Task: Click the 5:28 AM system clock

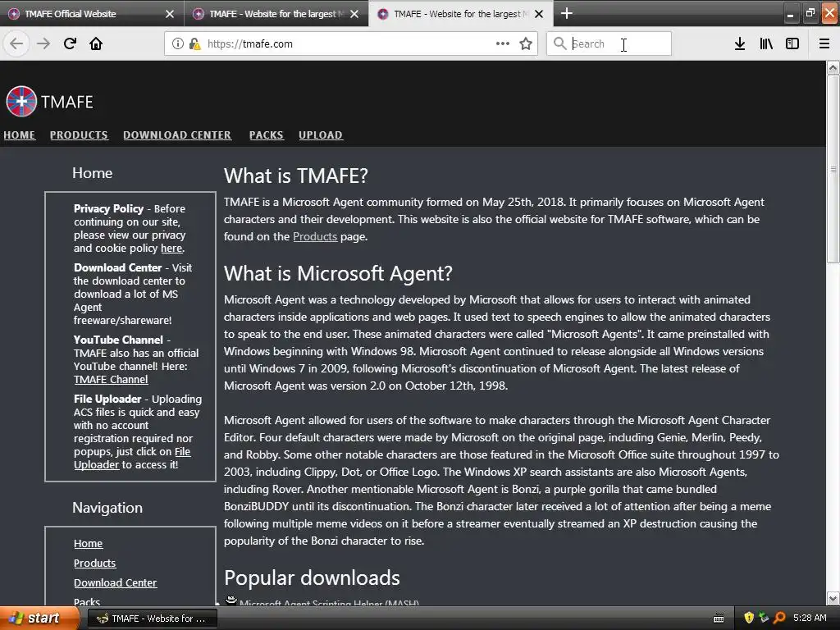Action: click(810, 618)
